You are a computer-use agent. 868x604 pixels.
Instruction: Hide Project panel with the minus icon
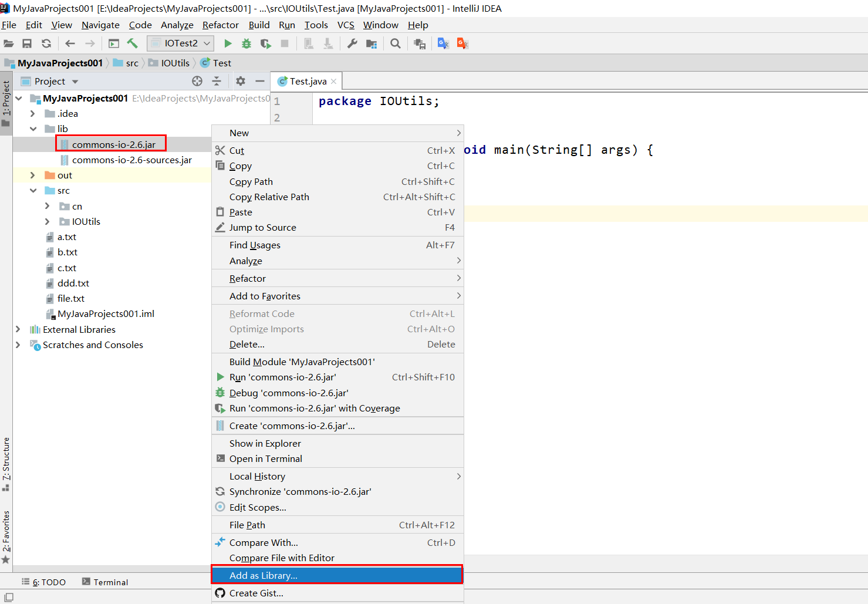coord(260,81)
